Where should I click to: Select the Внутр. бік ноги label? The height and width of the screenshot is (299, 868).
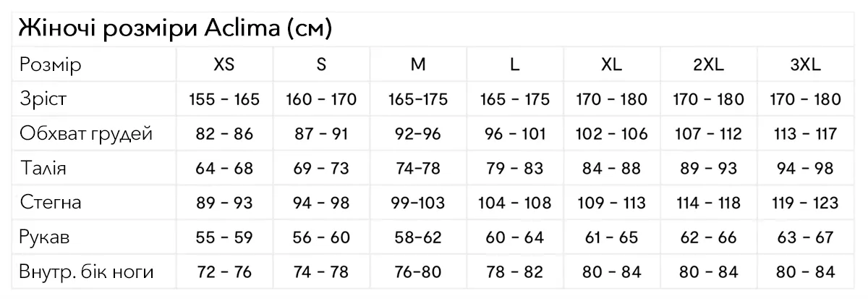point(87,272)
